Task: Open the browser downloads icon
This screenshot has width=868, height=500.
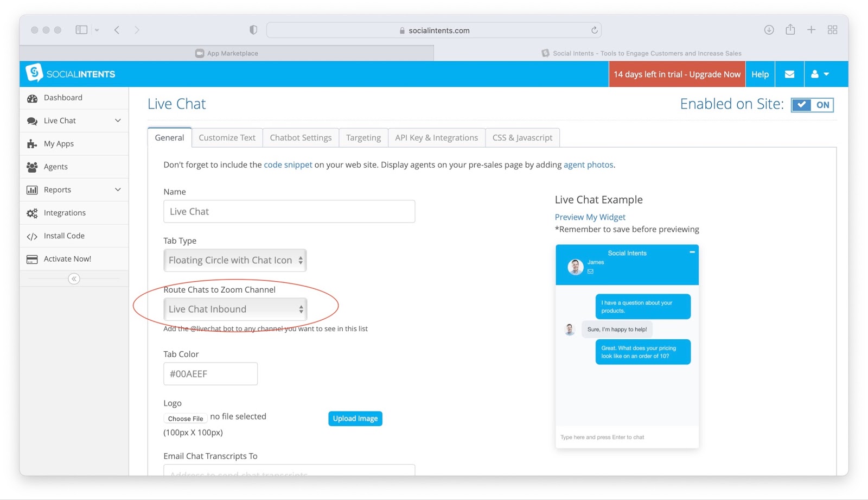Action: point(769,30)
